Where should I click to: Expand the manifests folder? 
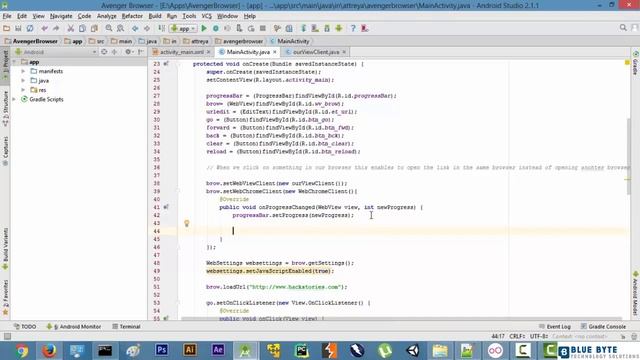(x=23, y=71)
